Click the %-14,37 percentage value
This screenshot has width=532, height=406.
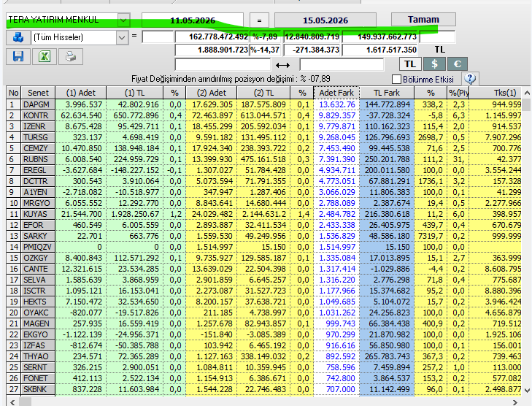(x=265, y=50)
